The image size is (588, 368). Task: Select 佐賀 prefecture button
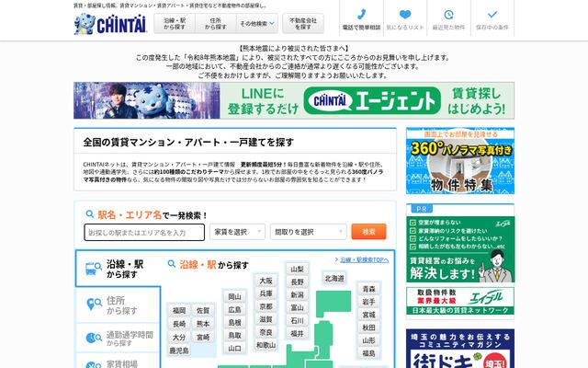click(203, 311)
